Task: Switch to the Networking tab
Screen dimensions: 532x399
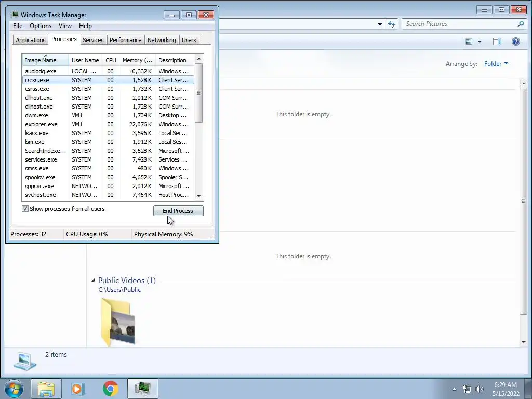Action: click(x=162, y=40)
